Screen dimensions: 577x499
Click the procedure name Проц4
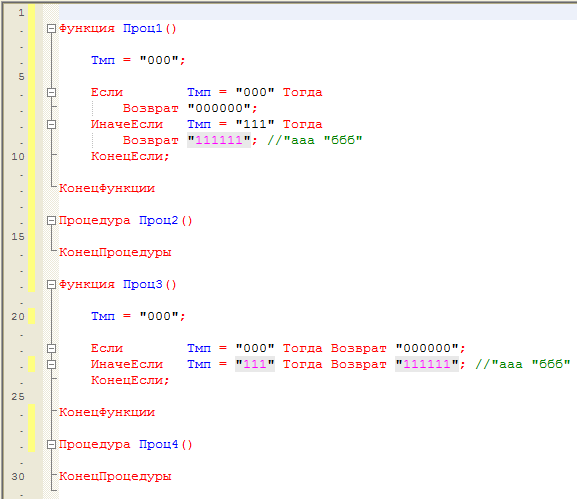(x=159, y=445)
